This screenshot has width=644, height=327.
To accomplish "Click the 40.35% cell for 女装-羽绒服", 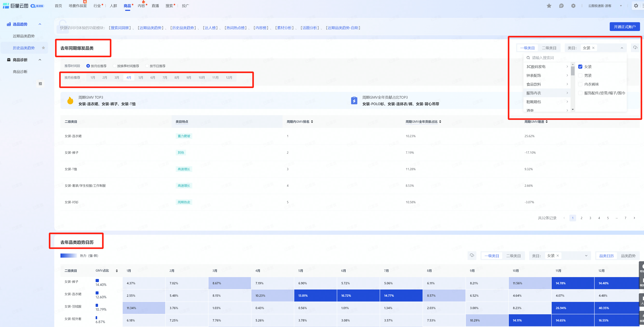I will pyautogui.click(x=616, y=308).
